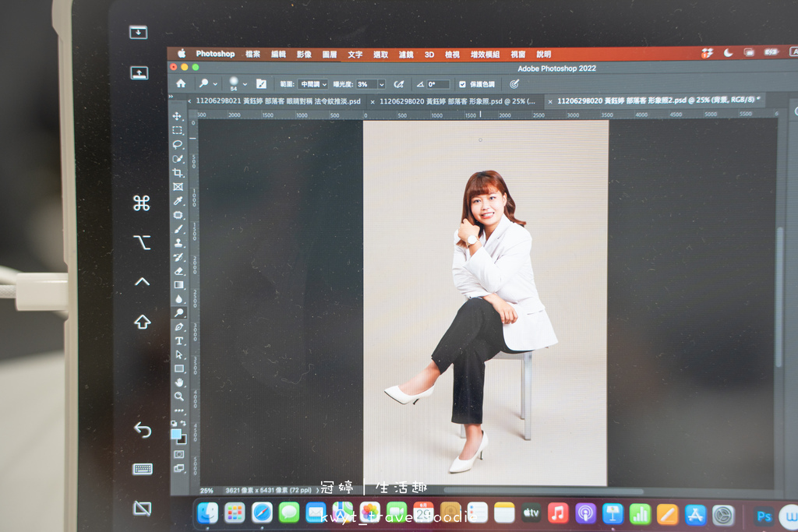798x532 pixels.
Task: Choose the Eyedropper tool
Action: coord(178,201)
